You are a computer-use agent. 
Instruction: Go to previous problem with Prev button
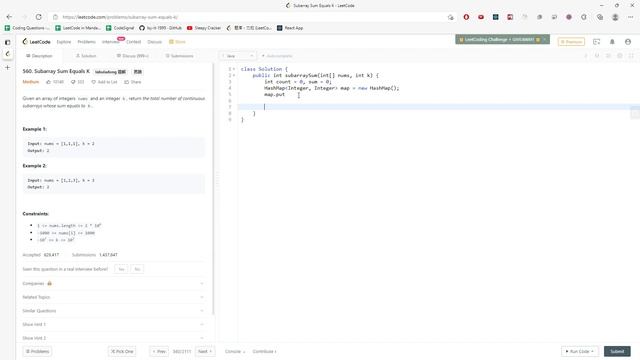159,351
